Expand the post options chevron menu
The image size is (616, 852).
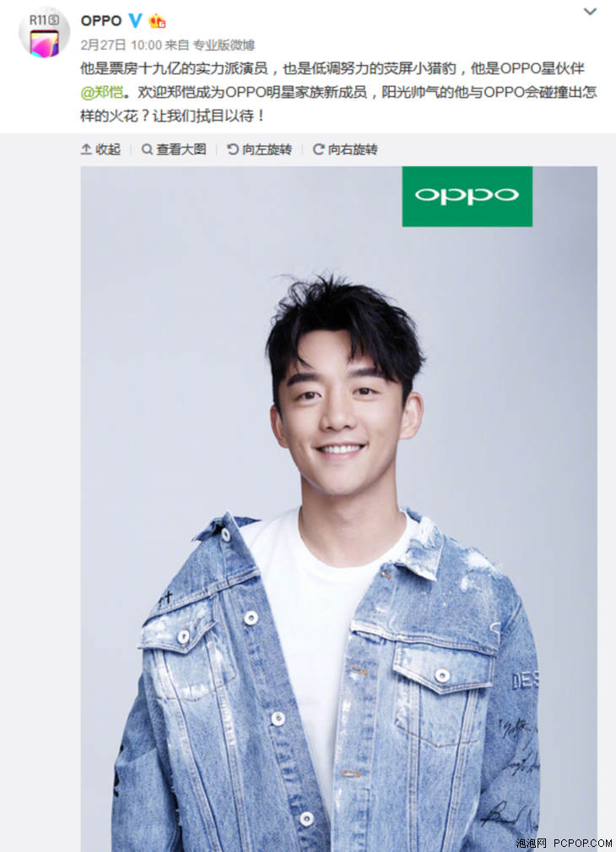(x=590, y=12)
